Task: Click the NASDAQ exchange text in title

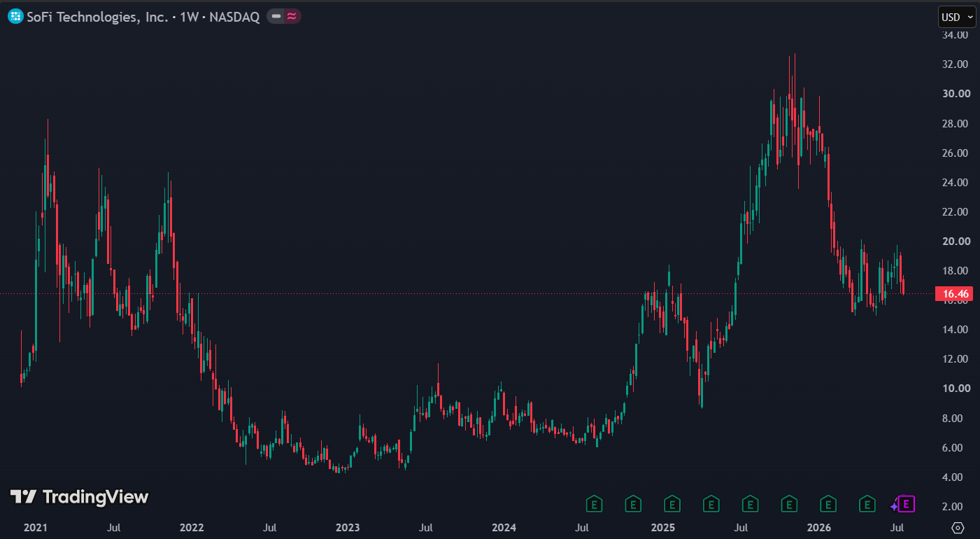Action: [x=234, y=17]
